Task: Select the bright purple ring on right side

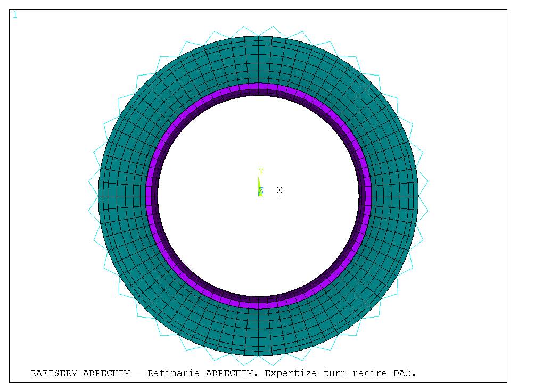Action: (x=368, y=196)
